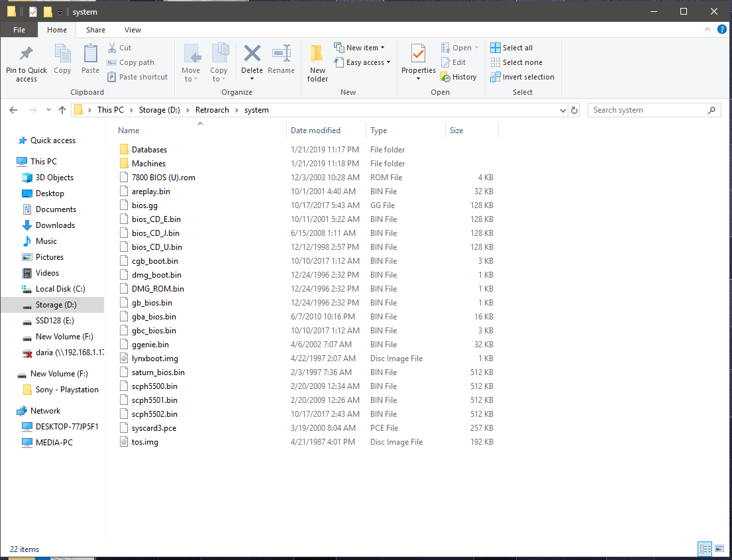
Task: Open the Move to menu
Action: coord(191,63)
